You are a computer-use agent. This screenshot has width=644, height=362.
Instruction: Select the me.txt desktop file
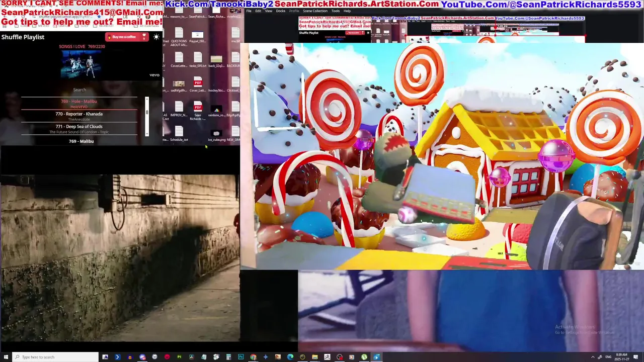coord(235,35)
